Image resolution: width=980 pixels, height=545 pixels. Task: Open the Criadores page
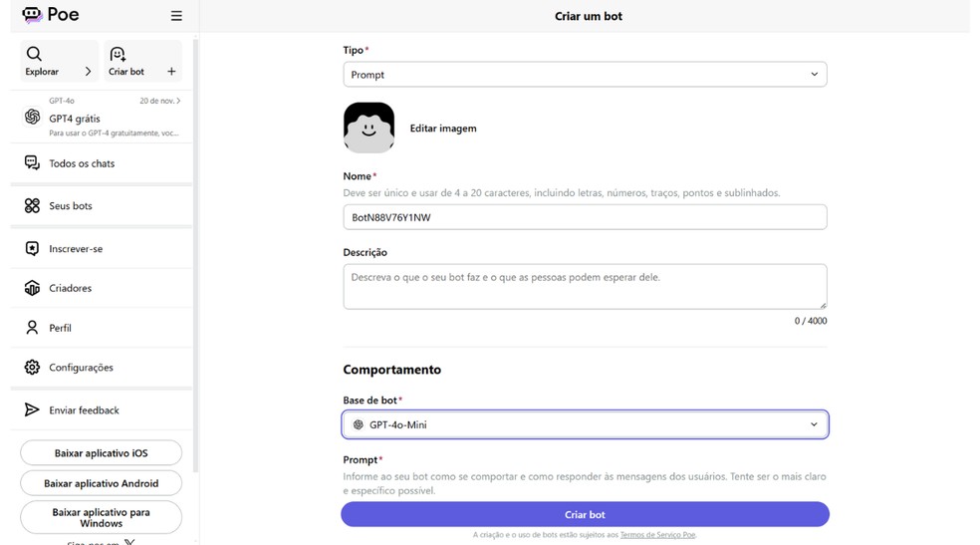coord(70,288)
